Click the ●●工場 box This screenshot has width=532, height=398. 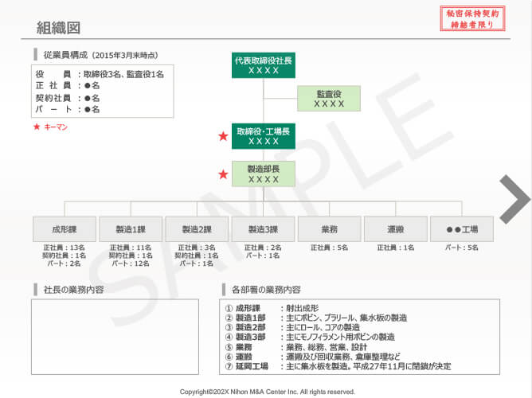462,229
